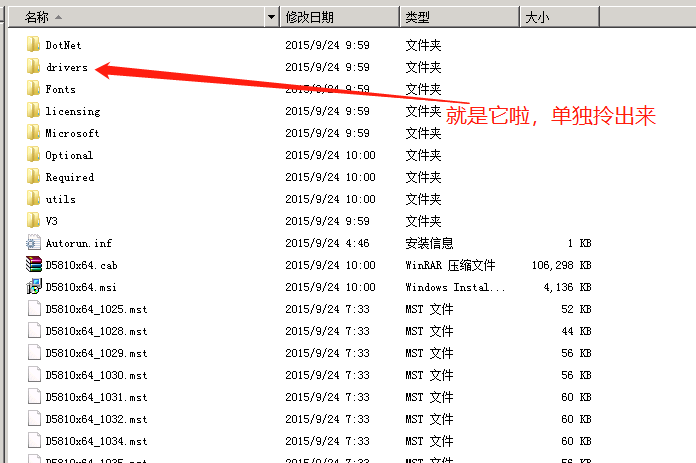The image size is (696, 463).
Task: Select the file name D5810x64_1031.mst
Action: tap(96, 397)
